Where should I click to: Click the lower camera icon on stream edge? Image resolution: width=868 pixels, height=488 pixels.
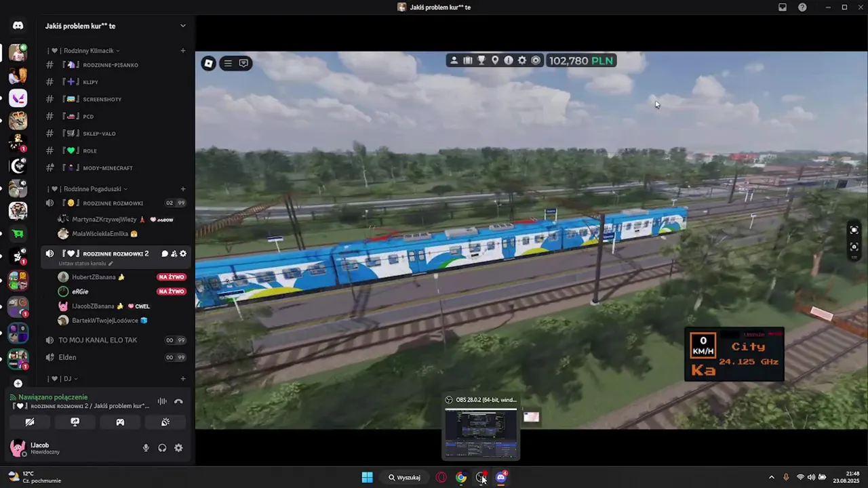click(854, 247)
